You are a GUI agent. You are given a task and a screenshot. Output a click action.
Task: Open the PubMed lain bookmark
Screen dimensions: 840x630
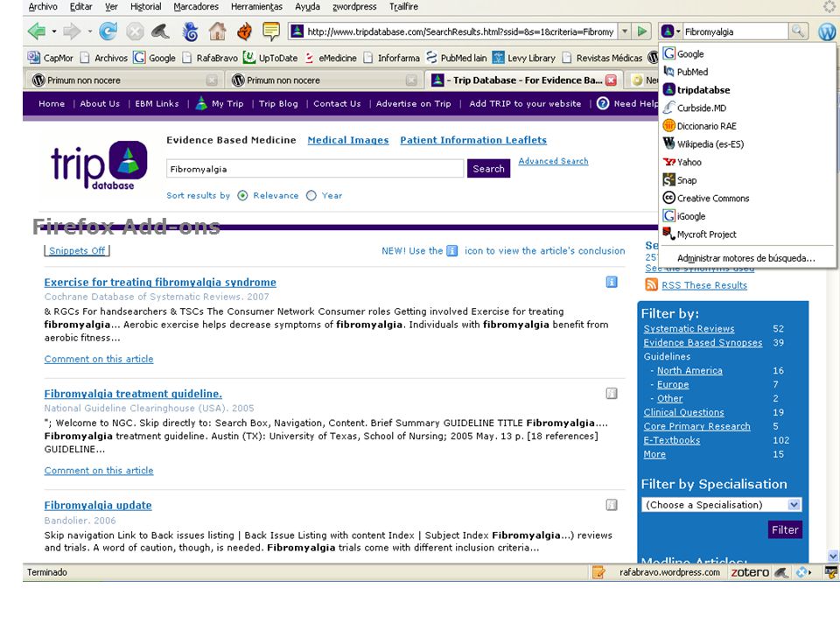click(x=457, y=58)
